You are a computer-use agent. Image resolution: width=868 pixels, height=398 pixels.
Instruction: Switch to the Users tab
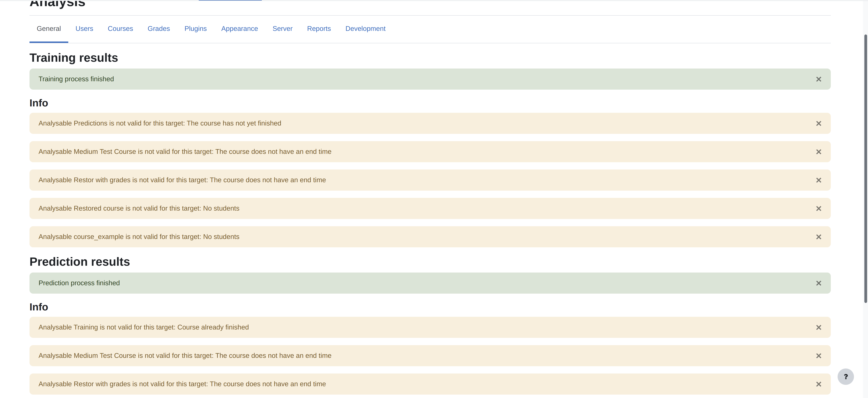[x=84, y=29]
